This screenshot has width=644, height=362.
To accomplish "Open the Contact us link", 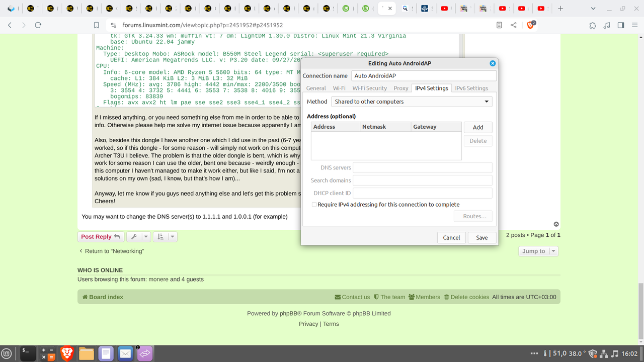I will point(352,297).
